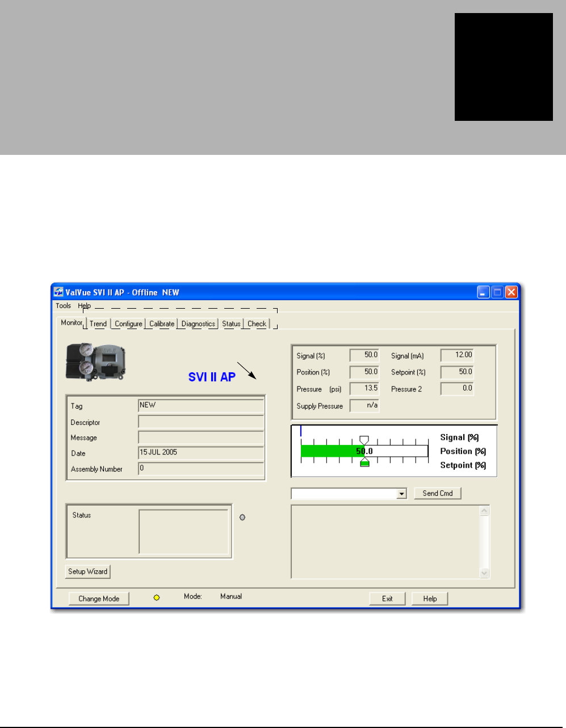Click the SVI II AP positioner device image
Screen dimensions: 566x728
(96, 362)
